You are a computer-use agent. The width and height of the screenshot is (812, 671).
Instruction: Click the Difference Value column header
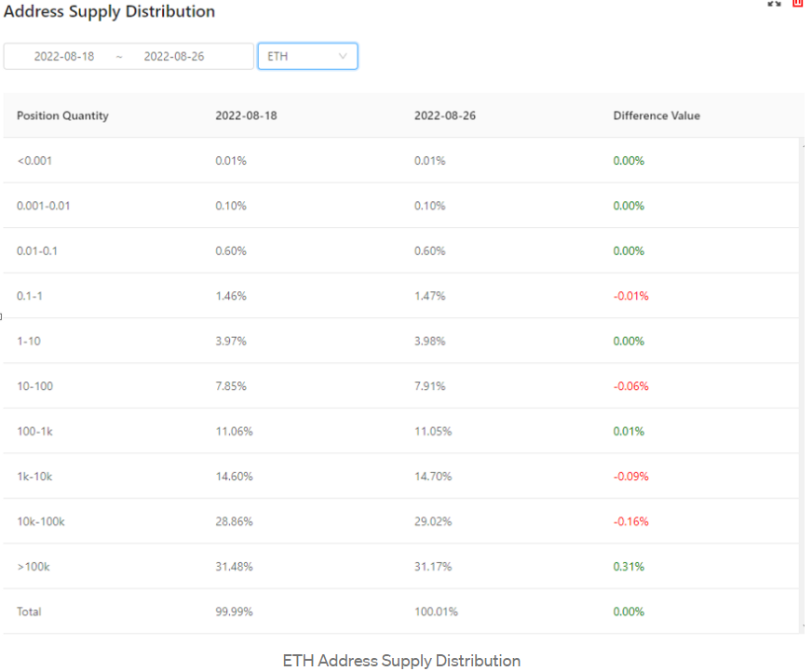(x=656, y=115)
